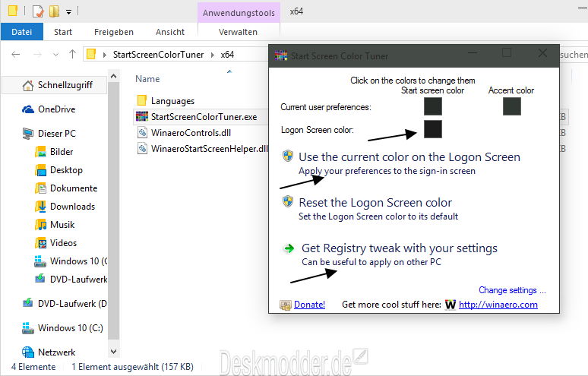Open the Ansicht ribbon tab
Screen dimensions: 588x376
(170, 32)
